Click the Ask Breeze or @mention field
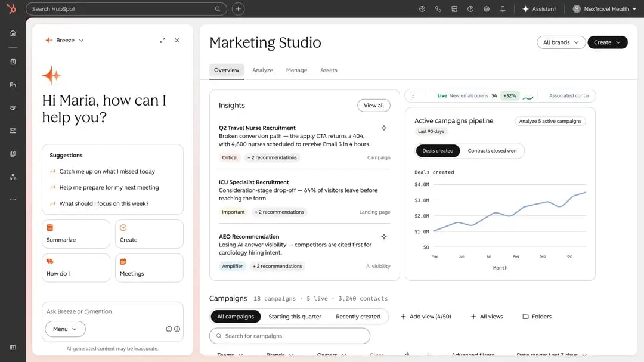The width and height of the screenshot is (644, 362). click(x=113, y=311)
